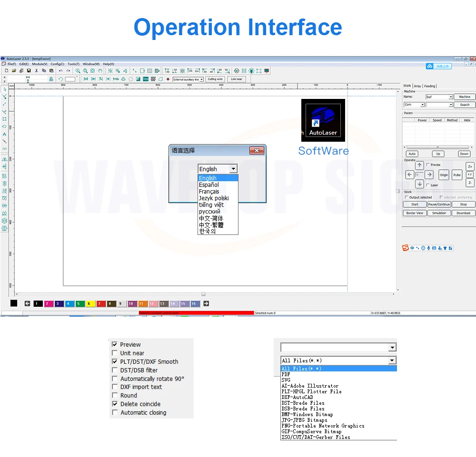The image size is (476, 457).
Task: Click the Origin button
Action: (x=444, y=175)
